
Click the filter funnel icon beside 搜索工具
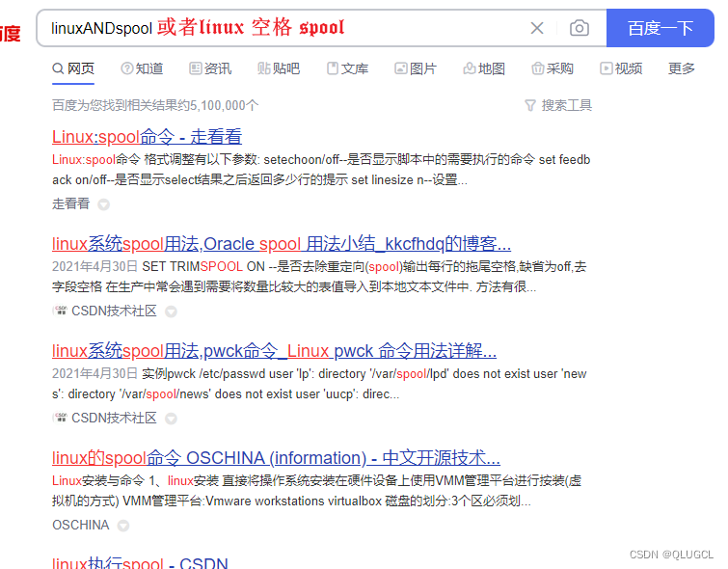click(x=529, y=105)
